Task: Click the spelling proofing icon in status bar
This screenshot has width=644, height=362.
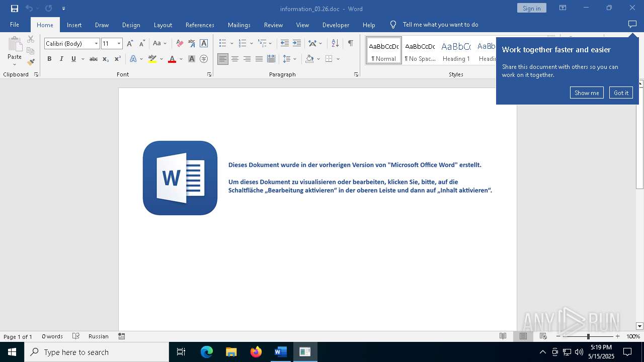Action: click(76, 336)
